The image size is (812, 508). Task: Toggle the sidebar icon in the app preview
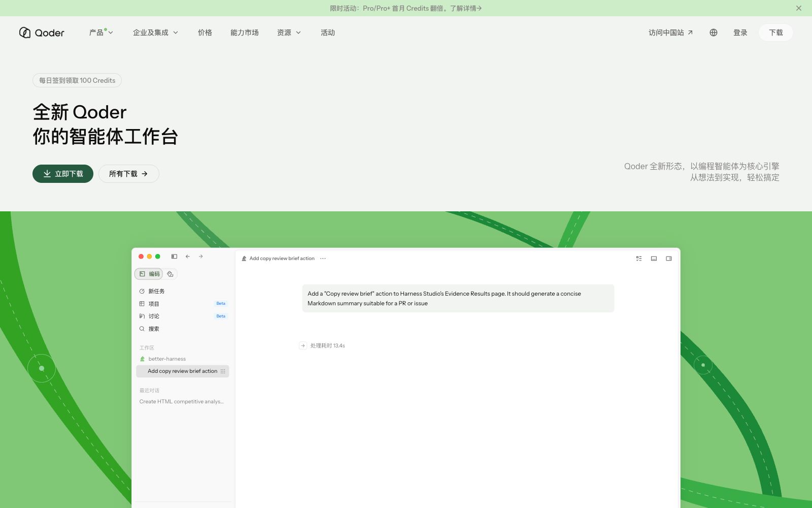tap(174, 257)
